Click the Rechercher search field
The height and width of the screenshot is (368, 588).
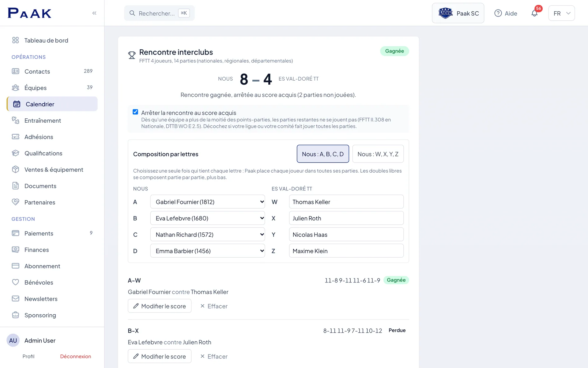pyautogui.click(x=159, y=13)
